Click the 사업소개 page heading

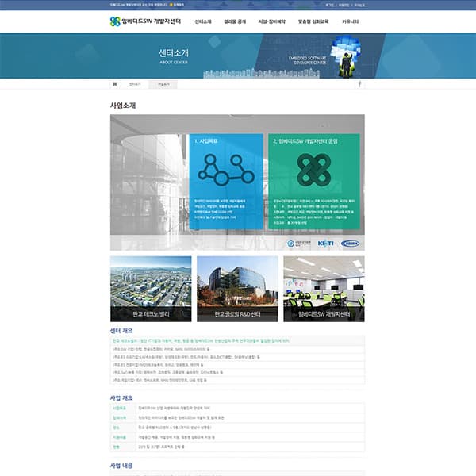(123, 106)
